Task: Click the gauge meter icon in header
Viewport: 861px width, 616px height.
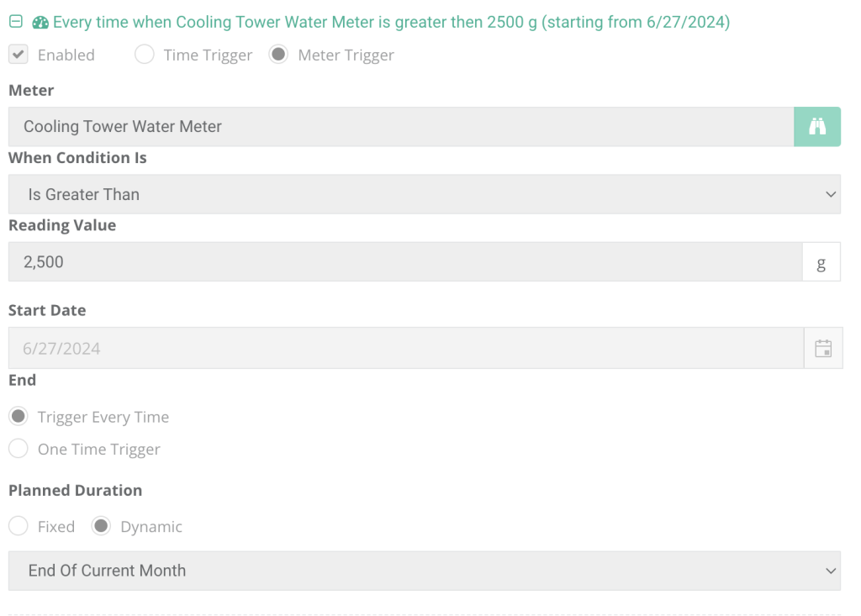Action: coord(40,23)
